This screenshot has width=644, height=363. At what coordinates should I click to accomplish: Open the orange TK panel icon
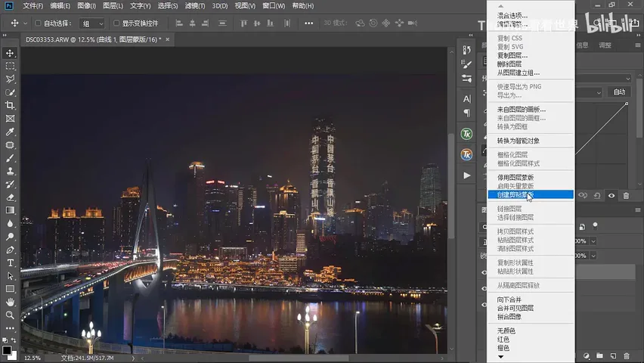point(466,154)
